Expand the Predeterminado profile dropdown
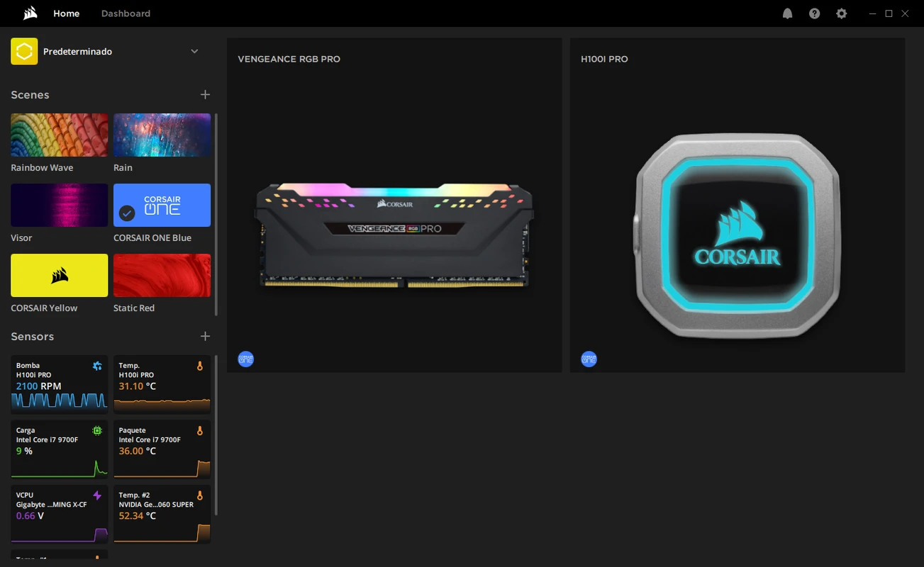Viewport: 924px width, 567px height. click(194, 51)
